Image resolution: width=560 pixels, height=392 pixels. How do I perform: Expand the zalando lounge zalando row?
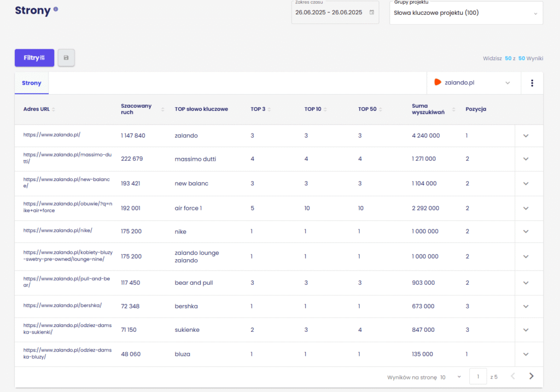526,256
